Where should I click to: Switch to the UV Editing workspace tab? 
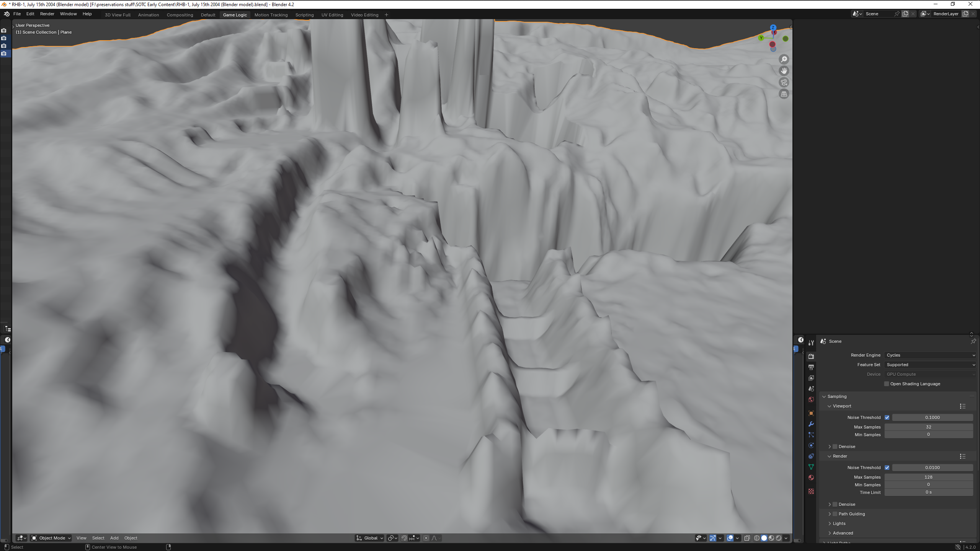click(x=332, y=15)
